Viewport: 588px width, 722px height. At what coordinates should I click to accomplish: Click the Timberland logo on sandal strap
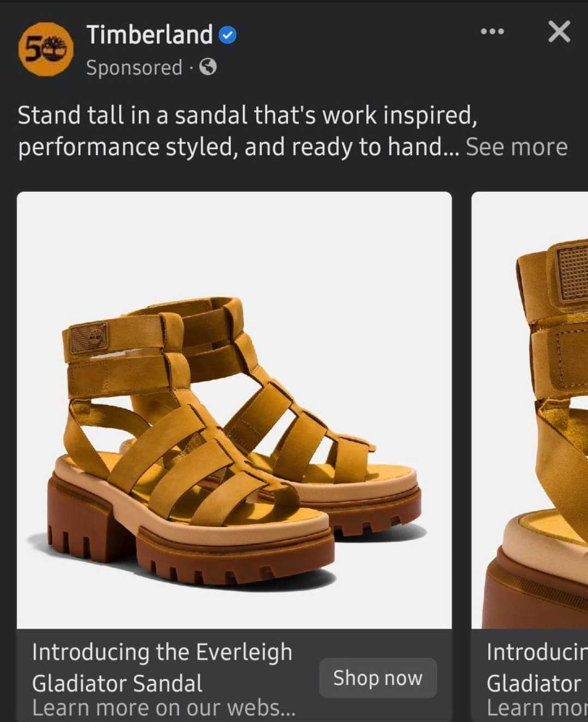click(x=89, y=338)
